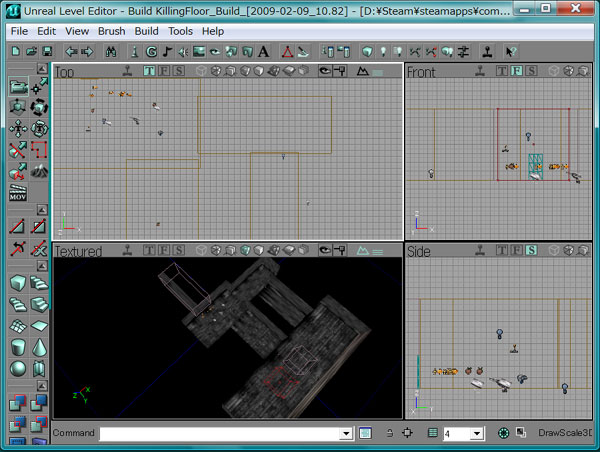The width and height of the screenshot is (600, 452).
Task: Open Search for Actors binoculars
Action: click(x=111, y=51)
